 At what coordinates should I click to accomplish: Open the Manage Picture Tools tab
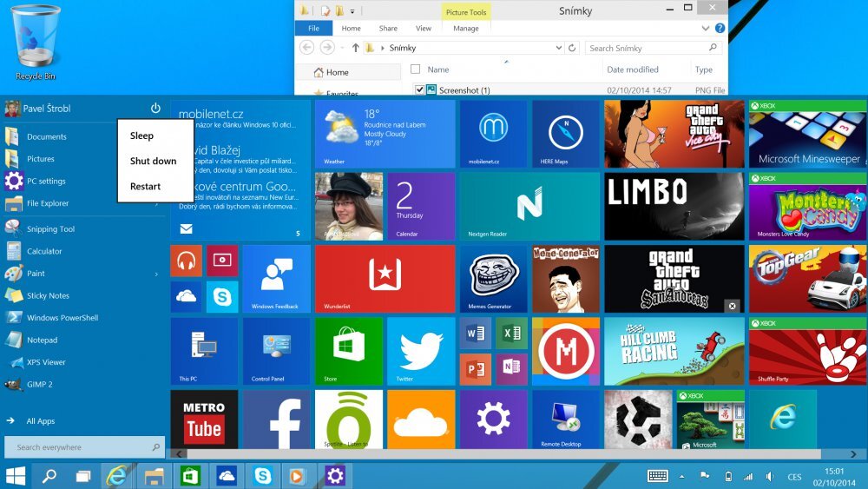tap(466, 29)
